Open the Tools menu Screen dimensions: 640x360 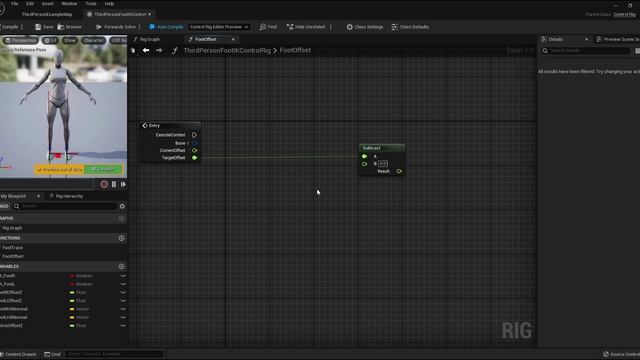click(x=91, y=4)
